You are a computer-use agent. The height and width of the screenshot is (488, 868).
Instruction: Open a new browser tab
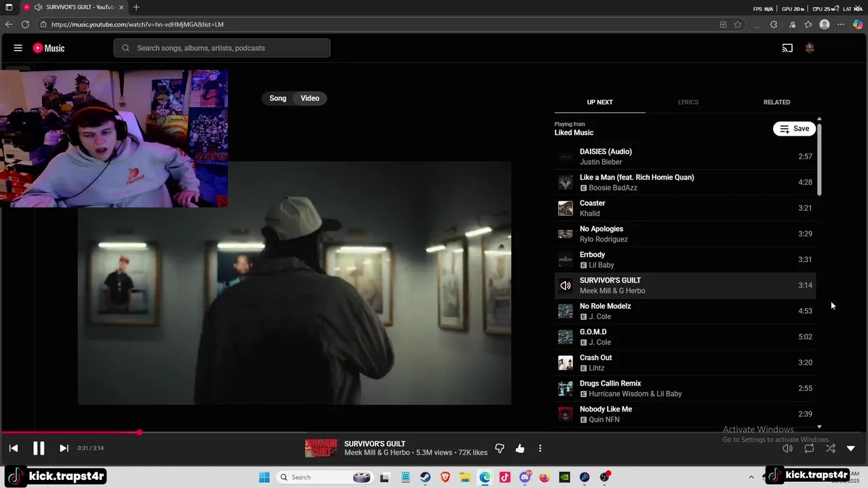(136, 7)
